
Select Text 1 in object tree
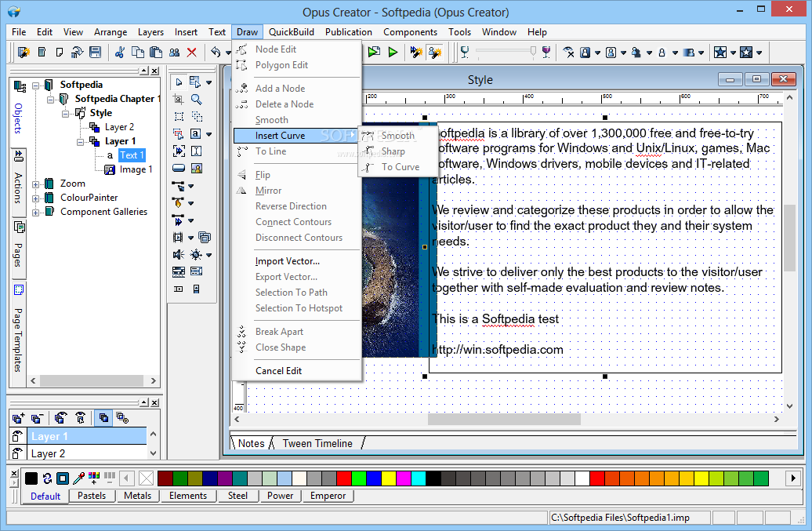132,155
